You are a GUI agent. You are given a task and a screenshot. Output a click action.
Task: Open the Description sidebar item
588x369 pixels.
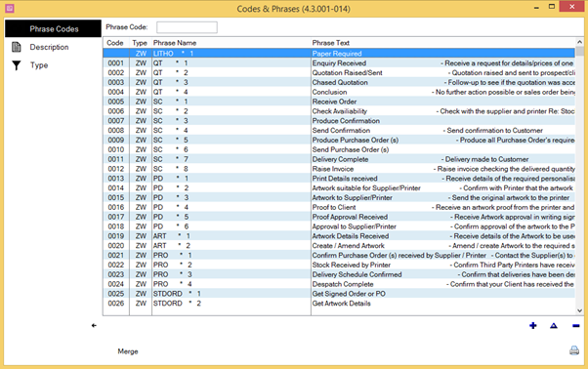pyautogui.click(x=49, y=47)
